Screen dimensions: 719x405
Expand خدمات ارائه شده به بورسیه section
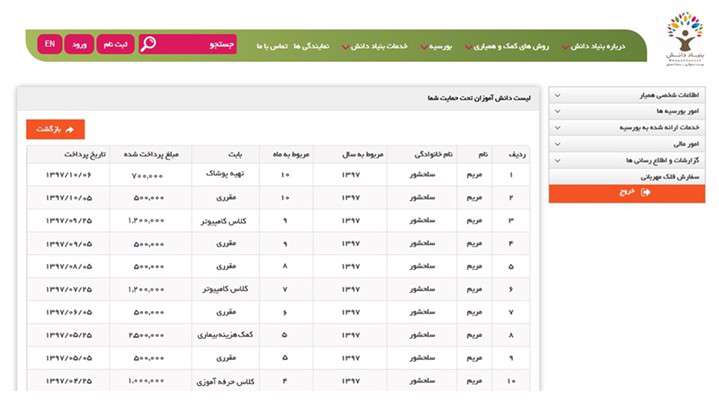coord(627,128)
